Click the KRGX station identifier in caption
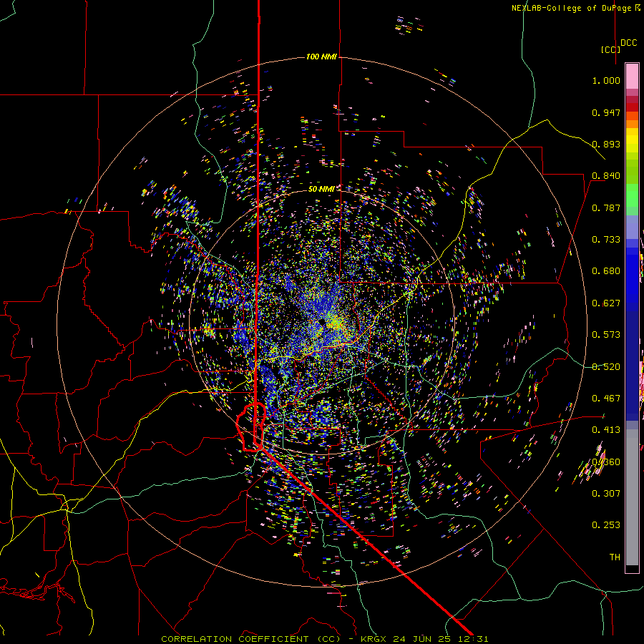Screen dimensions: 644x644 tap(374, 639)
